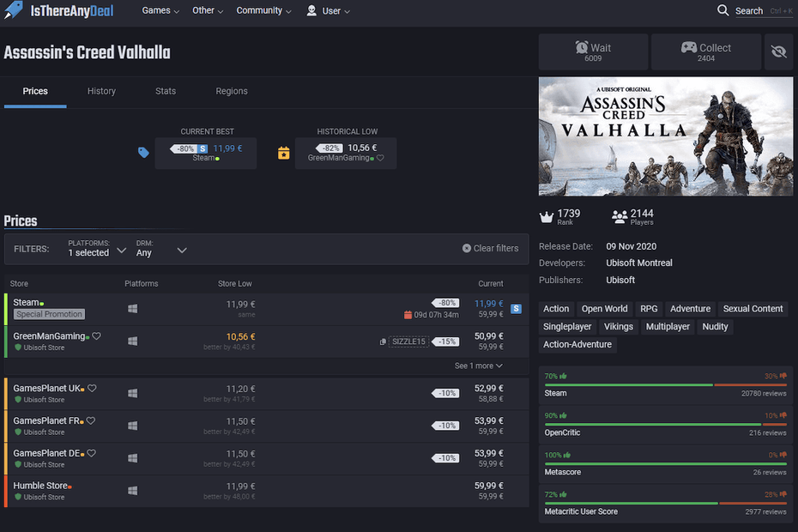
Task: Click the green thumbs-up icon on Steam reviews
Action: pos(563,376)
